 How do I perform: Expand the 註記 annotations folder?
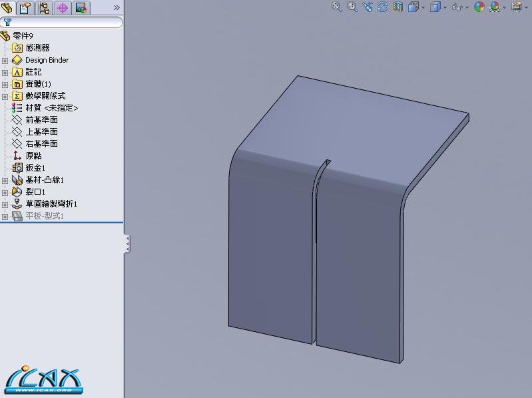5,72
